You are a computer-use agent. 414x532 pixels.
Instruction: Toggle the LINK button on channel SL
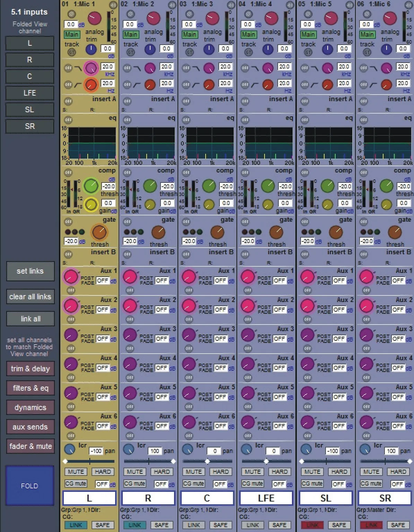(312, 525)
